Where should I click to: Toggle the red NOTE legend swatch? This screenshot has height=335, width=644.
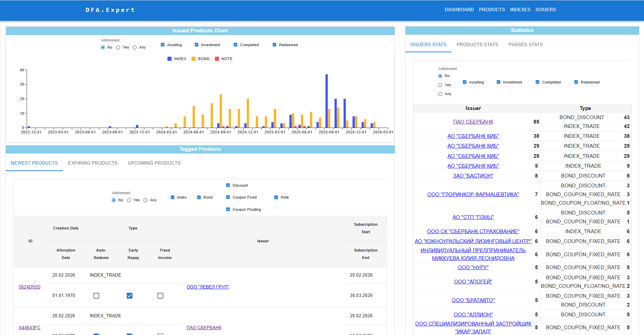[217, 59]
